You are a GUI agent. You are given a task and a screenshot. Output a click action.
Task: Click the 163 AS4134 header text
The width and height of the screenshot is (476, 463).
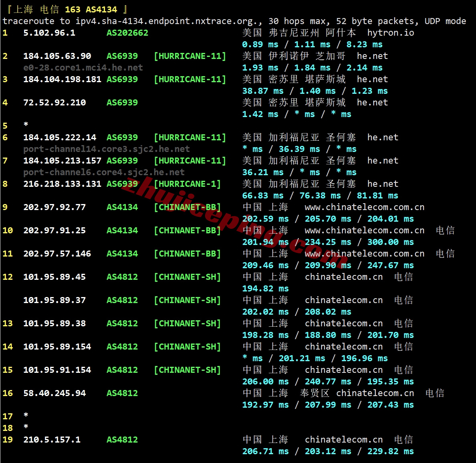[91, 10]
